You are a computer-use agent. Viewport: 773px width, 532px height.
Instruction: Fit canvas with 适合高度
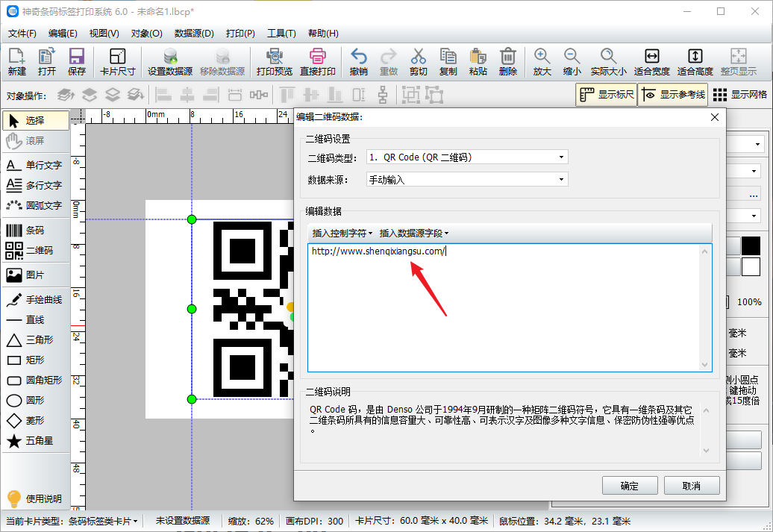click(x=695, y=62)
